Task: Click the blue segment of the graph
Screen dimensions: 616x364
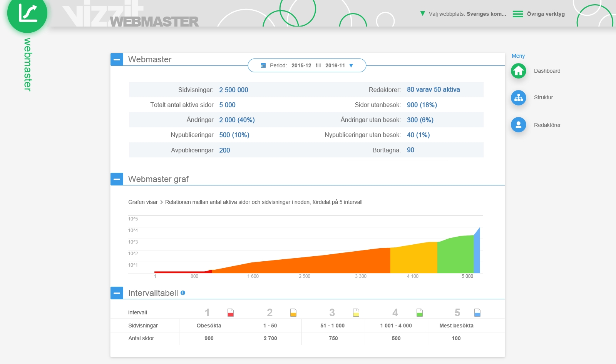Action: (x=477, y=254)
